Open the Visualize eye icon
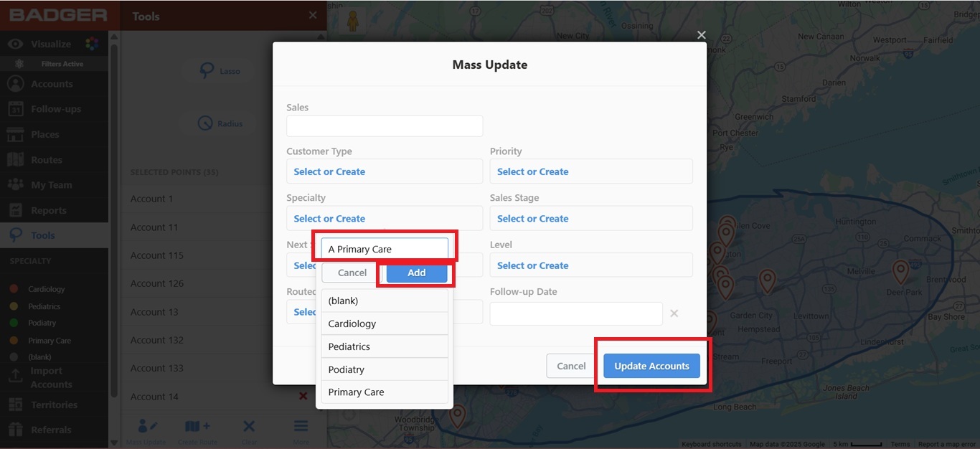This screenshot has height=449, width=980. (x=16, y=44)
